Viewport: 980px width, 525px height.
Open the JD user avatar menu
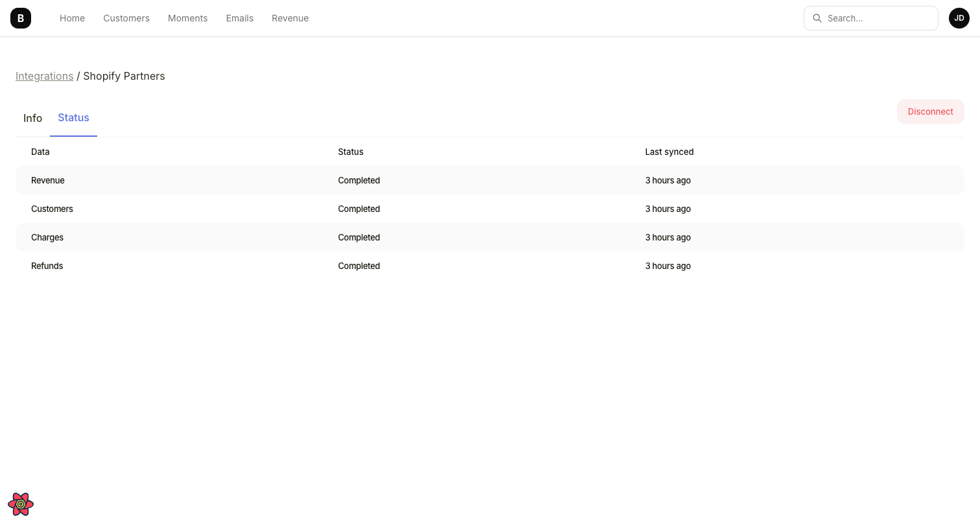959,17
